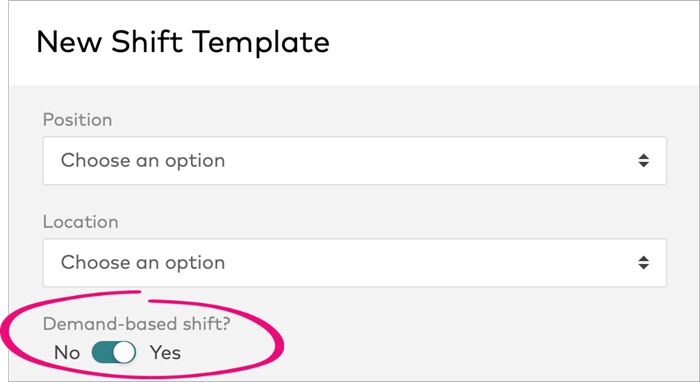
Task: Click the Position field up-down arrow icon
Action: tap(643, 161)
